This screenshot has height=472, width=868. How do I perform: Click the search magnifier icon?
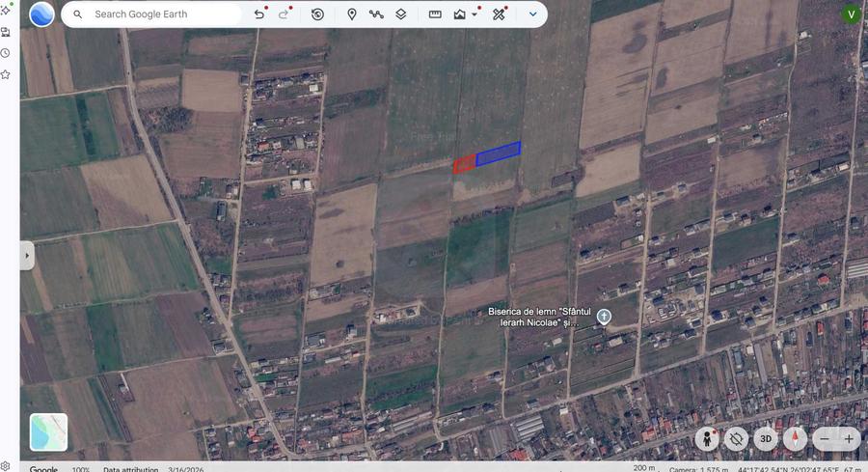78,14
